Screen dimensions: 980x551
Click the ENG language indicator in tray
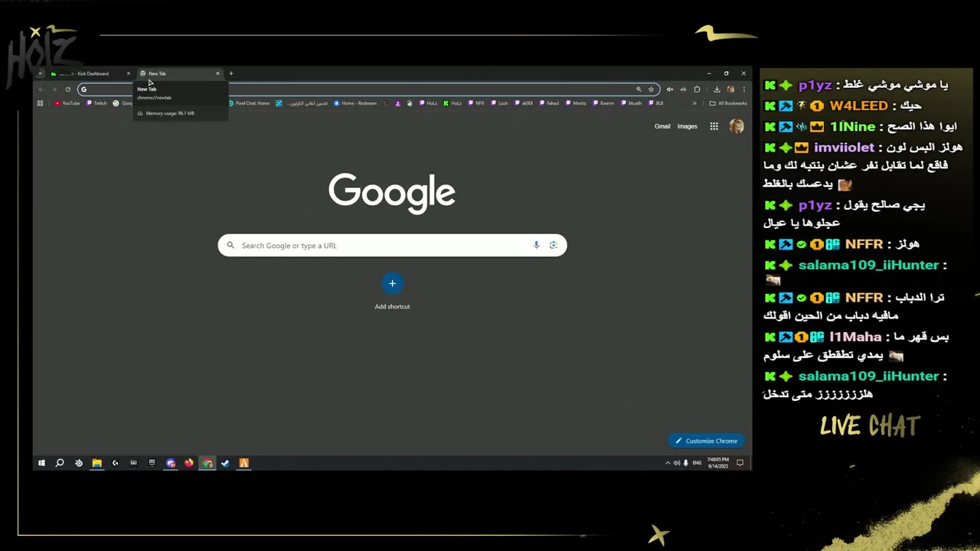tap(697, 463)
